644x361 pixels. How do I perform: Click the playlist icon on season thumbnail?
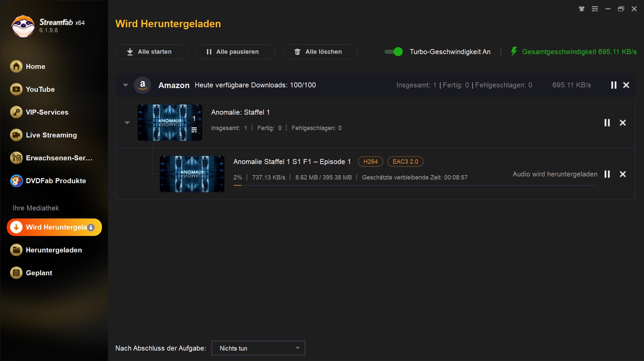click(194, 130)
